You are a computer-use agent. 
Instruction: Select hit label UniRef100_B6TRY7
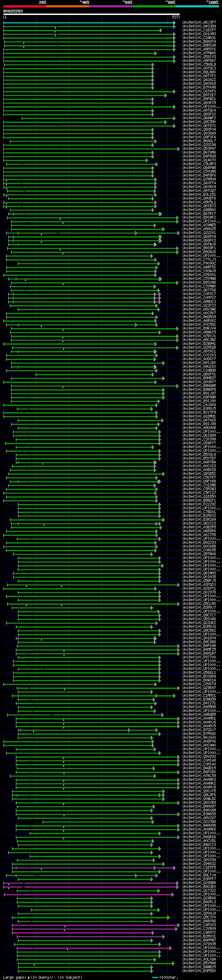pos(199,214)
